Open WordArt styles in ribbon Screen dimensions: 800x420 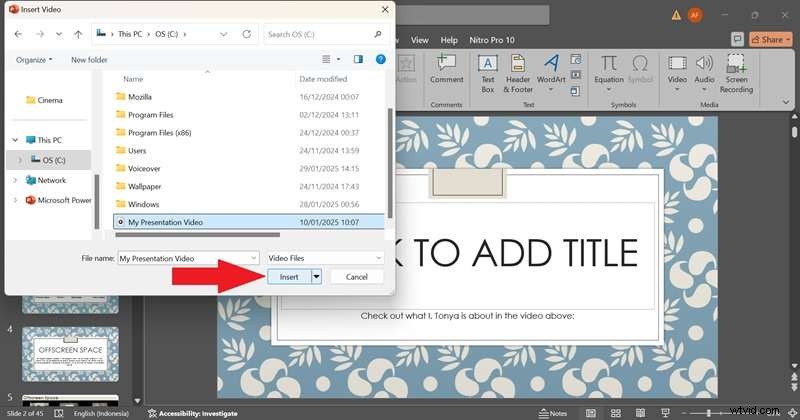click(x=551, y=74)
